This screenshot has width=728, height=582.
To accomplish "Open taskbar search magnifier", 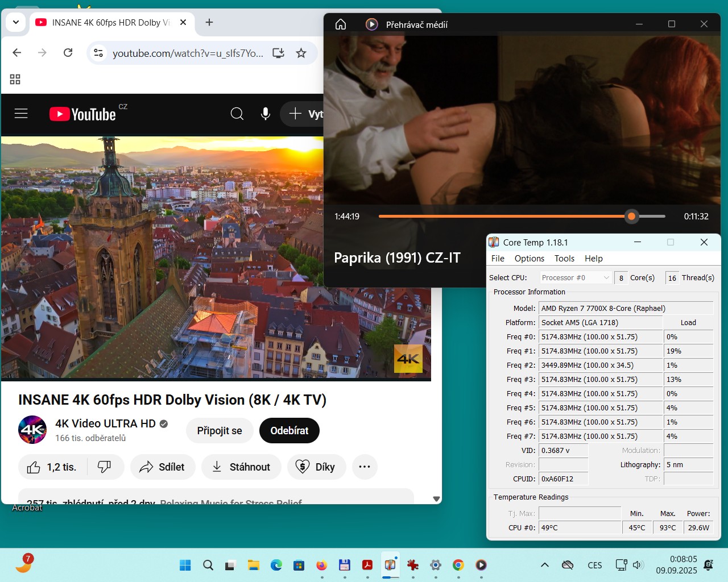I will [x=208, y=565].
